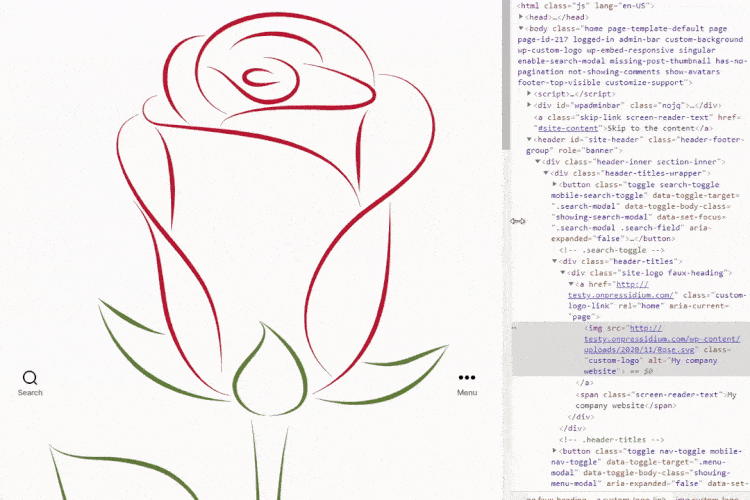This screenshot has height=500, width=750.
Task: Collapse the a custom-logo-link node
Action: point(571,284)
